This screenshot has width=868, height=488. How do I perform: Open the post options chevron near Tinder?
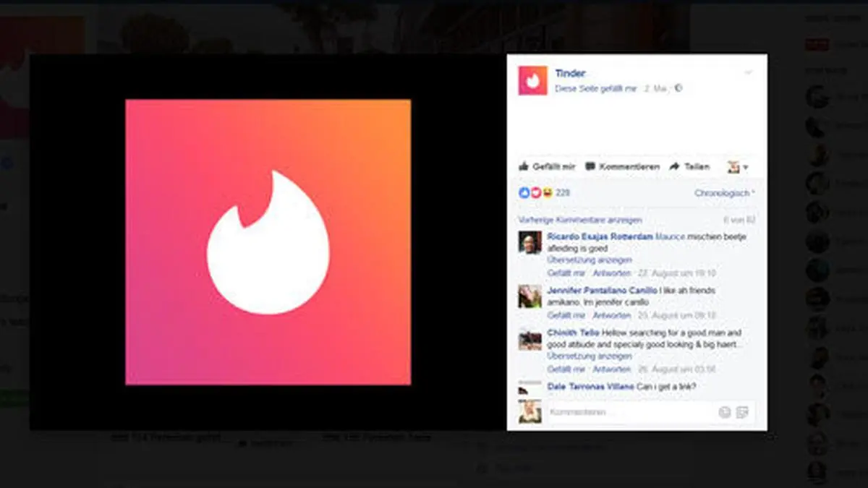(x=749, y=72)
